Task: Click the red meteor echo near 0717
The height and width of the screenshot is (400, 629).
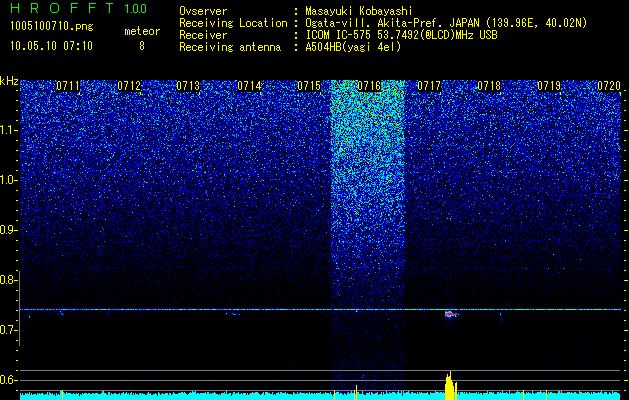Action: coord(450,314)
